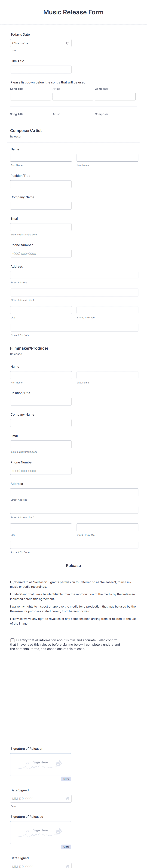Click the first Song Title input box
This screenshot has width=147, height=868.
30,96
